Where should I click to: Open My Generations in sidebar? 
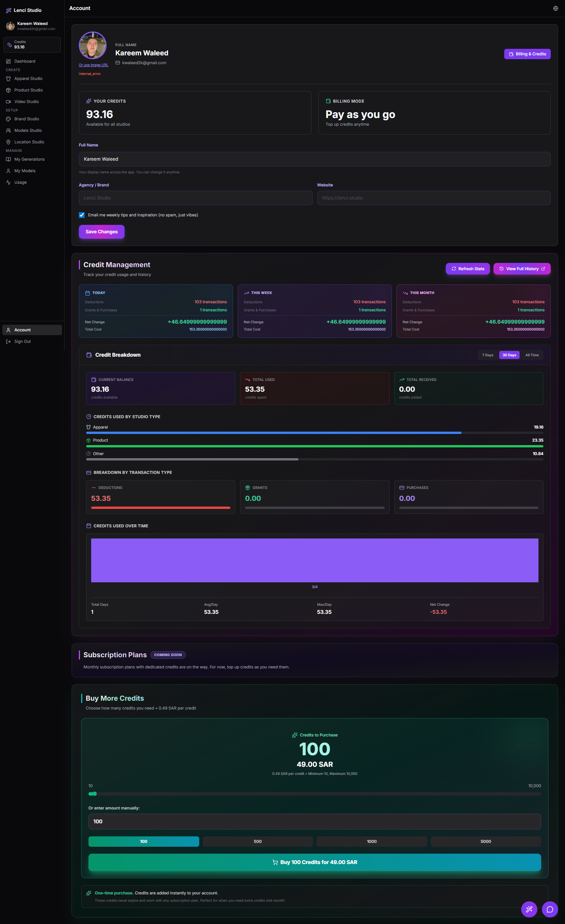tap(29, 159)
